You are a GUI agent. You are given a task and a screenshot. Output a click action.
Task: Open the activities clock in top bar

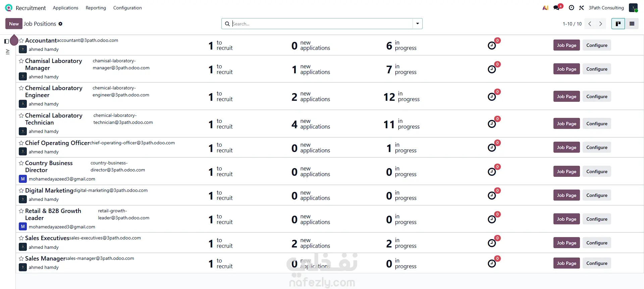572,8
